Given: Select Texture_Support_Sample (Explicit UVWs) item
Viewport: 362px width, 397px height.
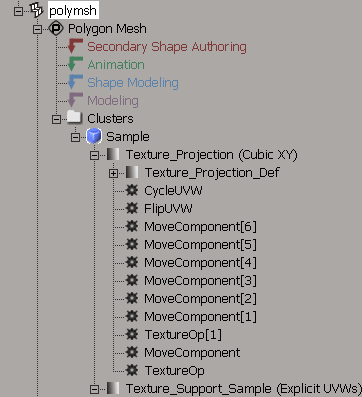Looking at the screenshot, I should (x=243, y=389).
